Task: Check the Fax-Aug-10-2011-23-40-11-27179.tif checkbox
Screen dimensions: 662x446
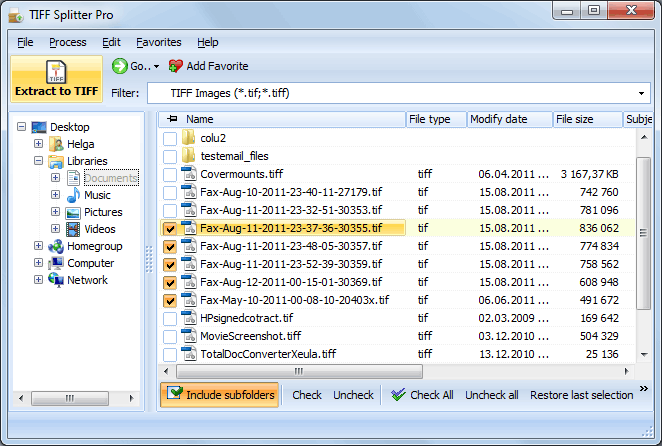Action: 170,193
